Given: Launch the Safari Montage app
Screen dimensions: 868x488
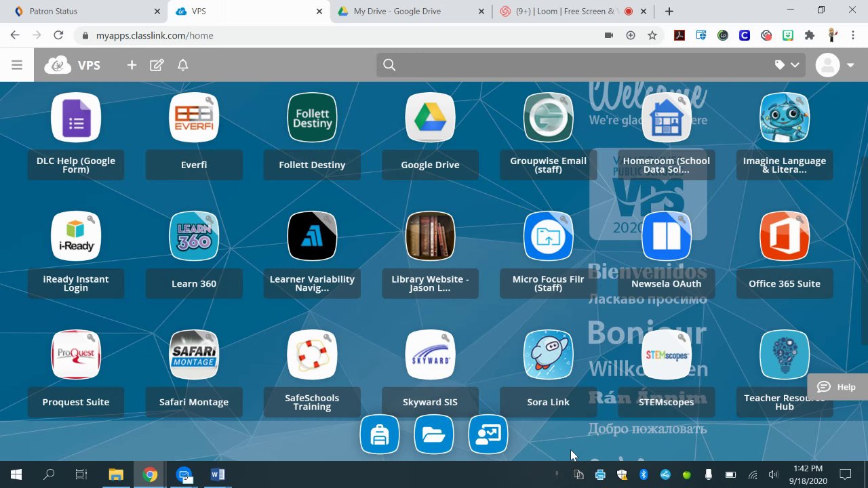Looking at the screenshot, I should pyautogui.click(x=194, y=354).
